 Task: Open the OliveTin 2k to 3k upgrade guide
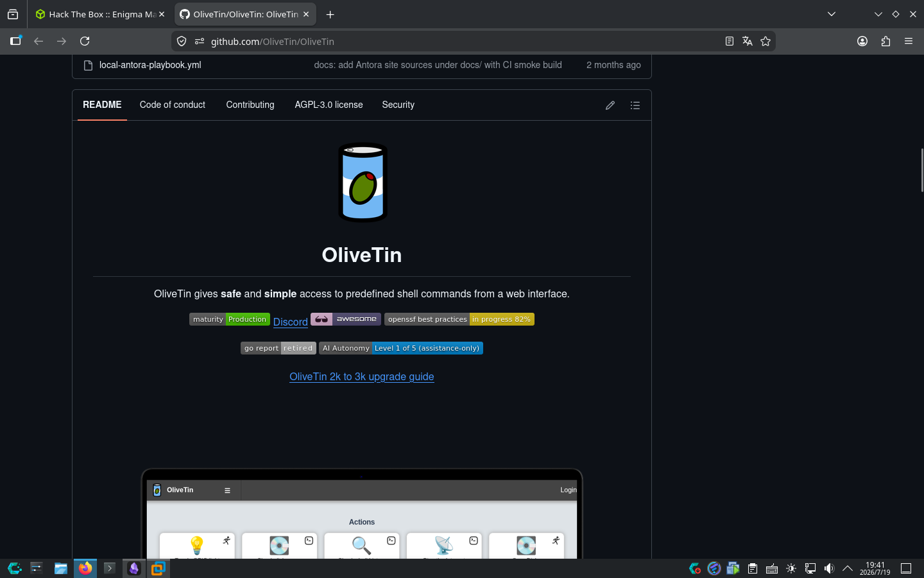click(362, 376)
